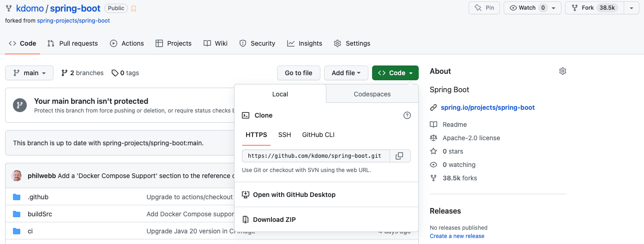Collapse the green Code dropdown
644x244 pixels.
click(x=395, y=73)
